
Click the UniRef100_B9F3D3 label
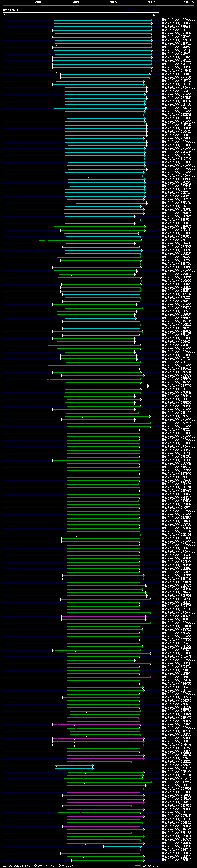point(177,460)
